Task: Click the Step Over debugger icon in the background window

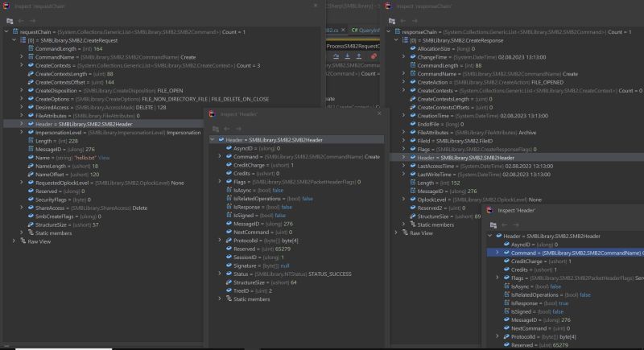Action: pyautogui.click(x=336, y=56)
